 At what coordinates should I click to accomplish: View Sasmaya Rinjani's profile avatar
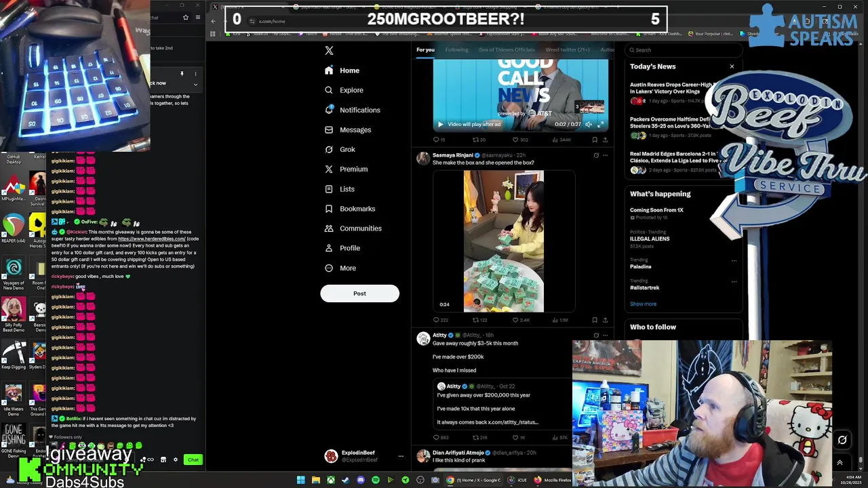(423, 159)
